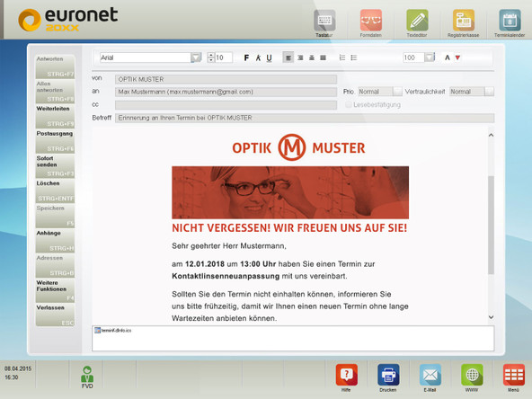
Task: Open the Anhänge button
Action: [x=55, y=241]
